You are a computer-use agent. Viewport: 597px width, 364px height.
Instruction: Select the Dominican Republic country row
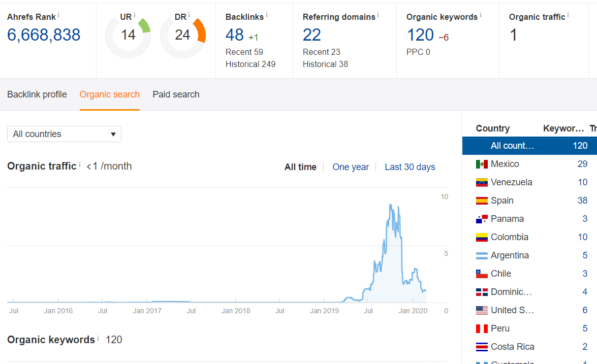(x=529, y=292)
